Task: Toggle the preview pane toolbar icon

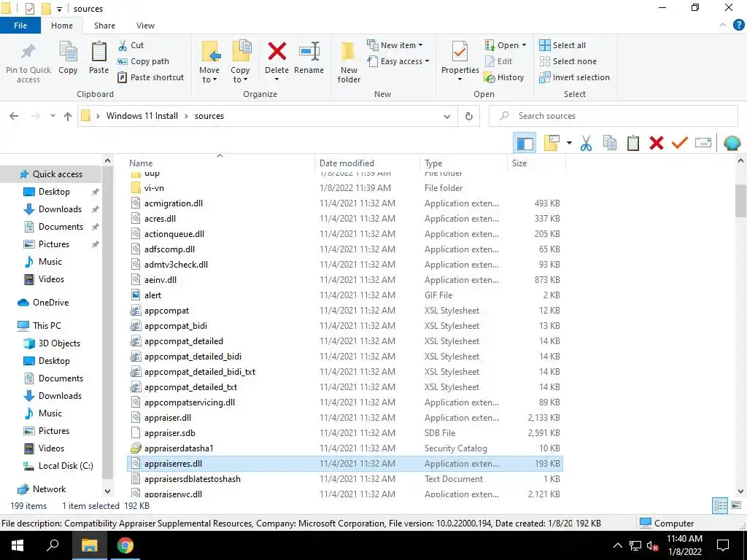Action: coord(525,144)
